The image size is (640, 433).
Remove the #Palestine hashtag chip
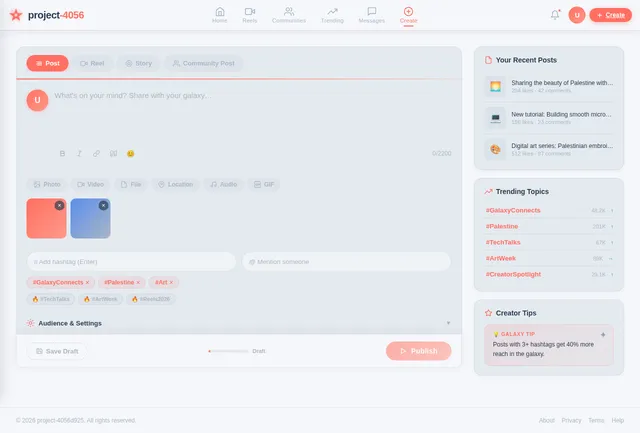138,283
